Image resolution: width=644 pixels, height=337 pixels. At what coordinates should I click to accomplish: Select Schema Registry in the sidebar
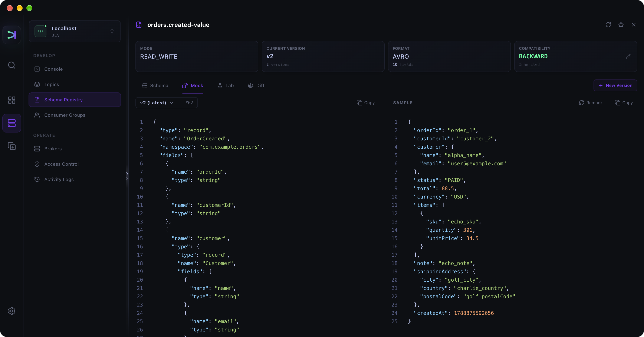click(x=75, y=100)
